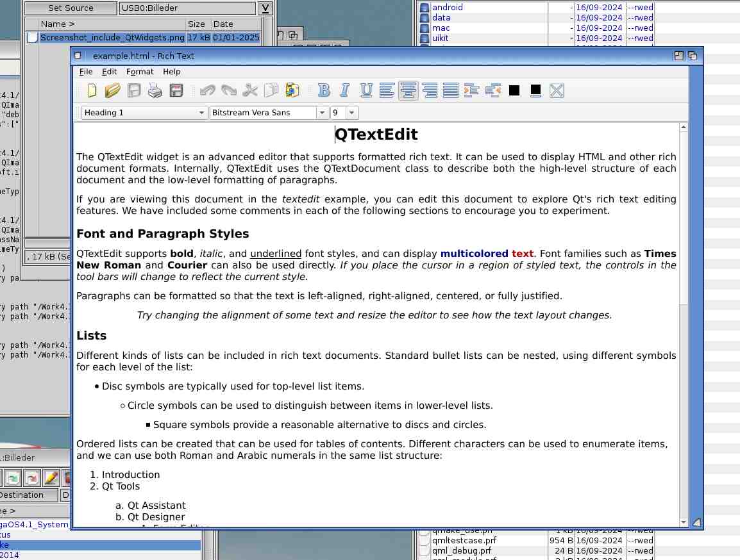Screen dimensions: 740x560
Task: Click the green arrow icon in file manager
Action: [13, 478]
